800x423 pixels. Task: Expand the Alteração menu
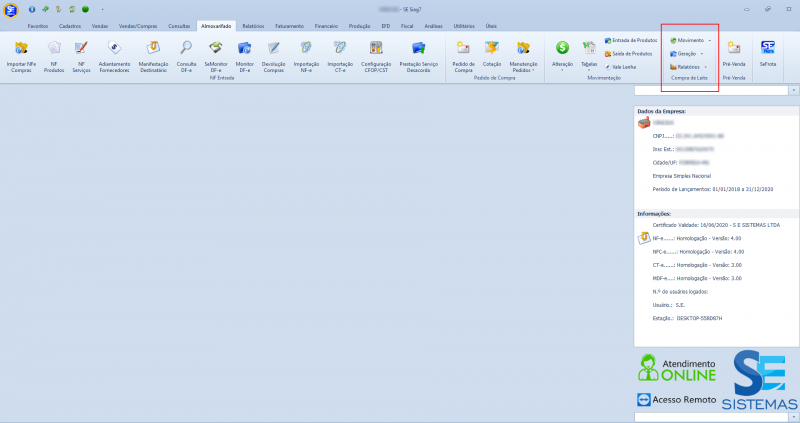[562, 52]
